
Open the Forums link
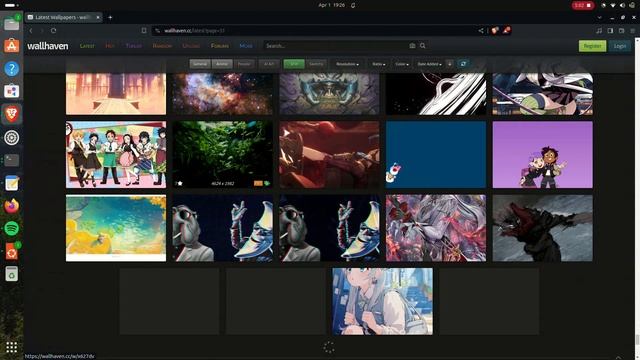(x=220, y=46)
